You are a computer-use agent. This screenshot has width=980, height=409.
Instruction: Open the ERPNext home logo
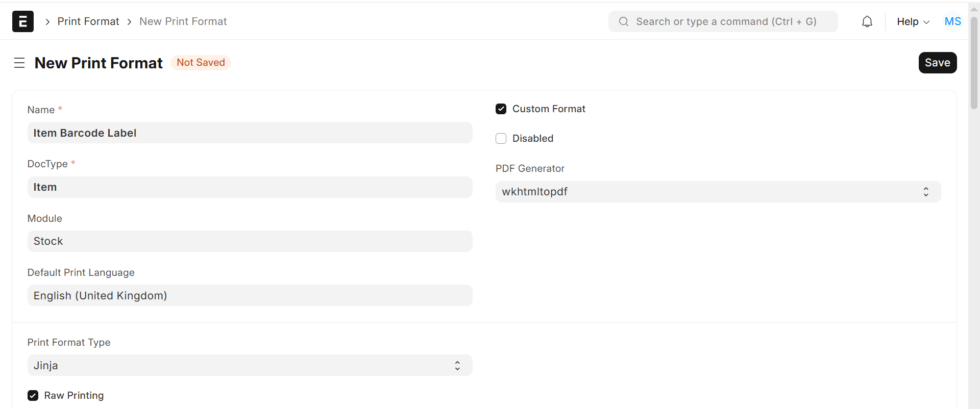23,21
